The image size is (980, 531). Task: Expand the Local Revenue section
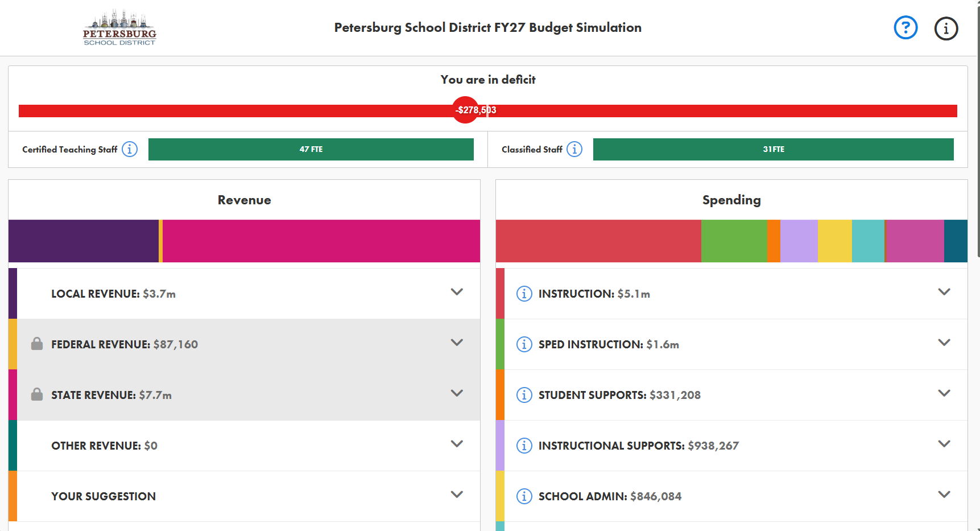click(456, 292)
